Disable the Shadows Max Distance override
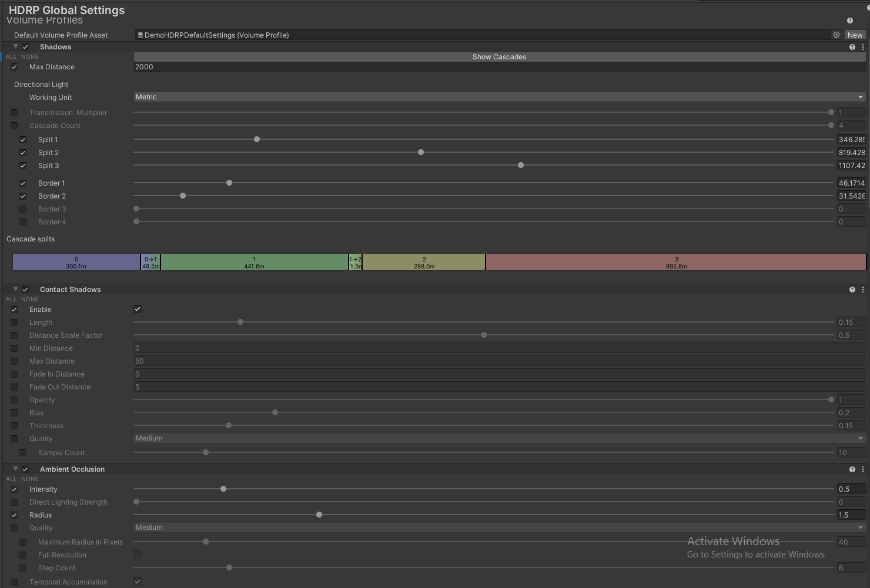Screen dimensions: 870x588 [x=14, y=67]
